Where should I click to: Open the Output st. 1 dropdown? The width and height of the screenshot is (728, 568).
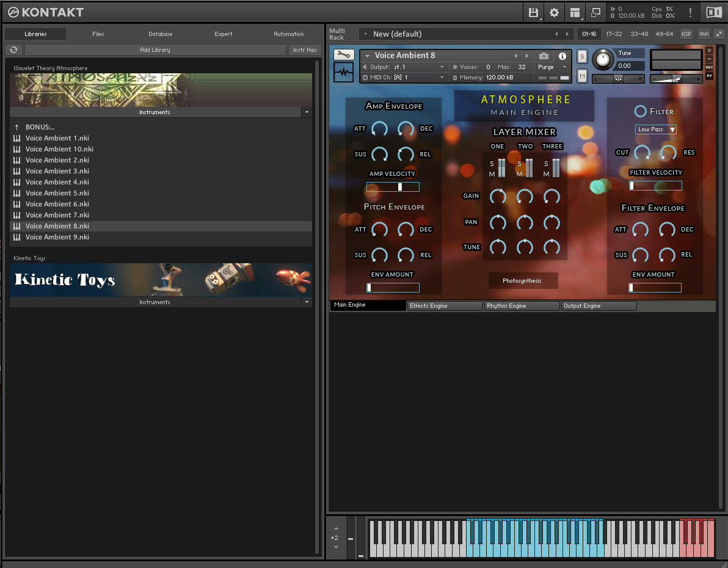click(403, 67)
